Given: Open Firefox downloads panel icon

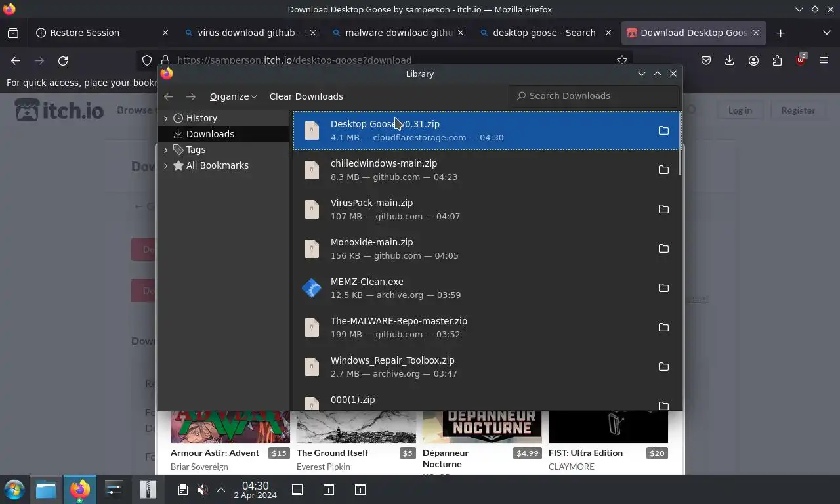Looking at the screenshot, I should click(730, 60).
